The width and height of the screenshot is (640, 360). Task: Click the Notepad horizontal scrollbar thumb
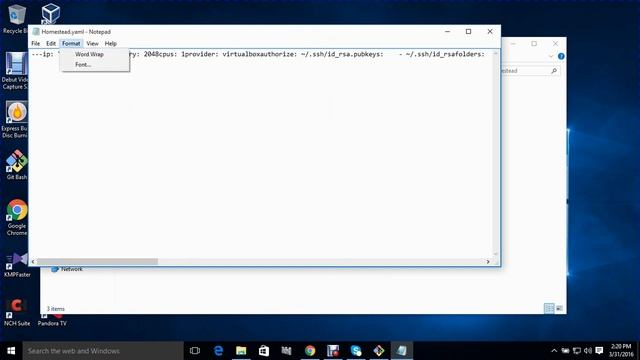[97, 262]
